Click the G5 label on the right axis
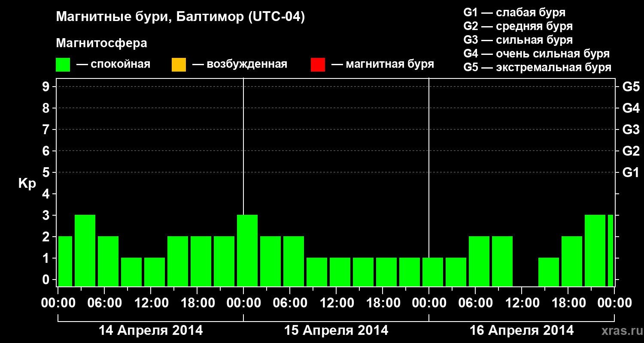644x343 pixels. [x=631, y=87]
